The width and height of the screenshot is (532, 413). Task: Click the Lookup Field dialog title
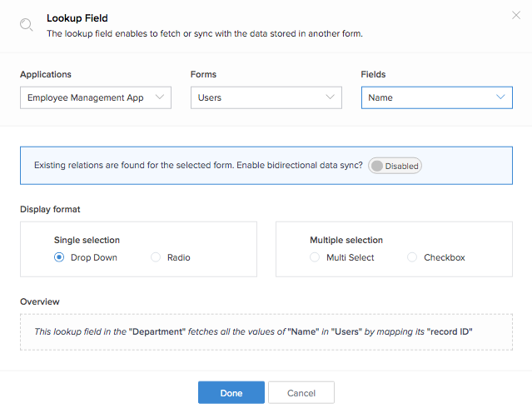coord(77,17)
